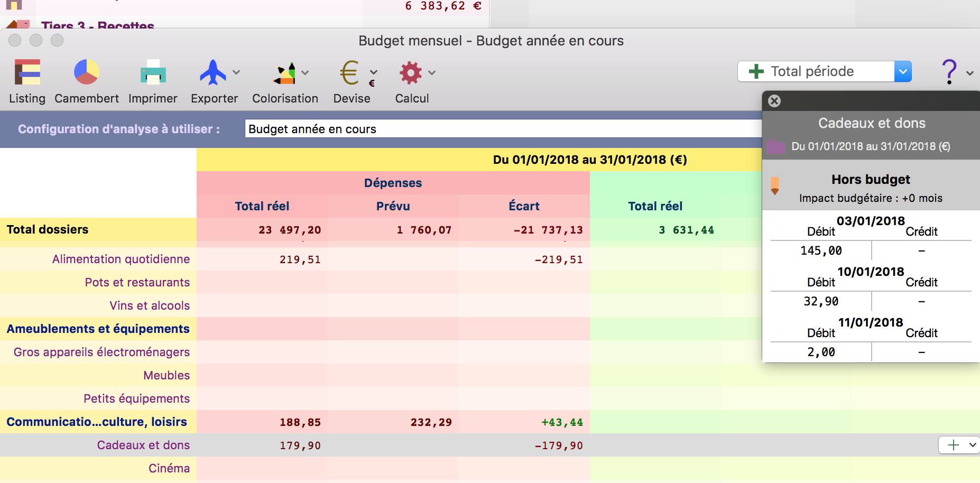980x483 pixels.
Task: Click Cadeaux et dons écart -179,90
Action: point(559,445)
